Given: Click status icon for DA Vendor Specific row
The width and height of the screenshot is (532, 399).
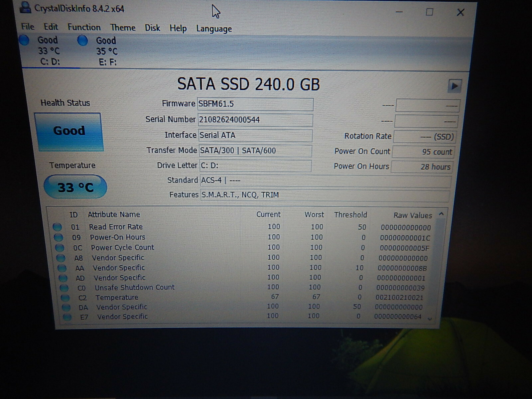Looking at the screenshot, I should pyautogui.click(x=66, y=307).
